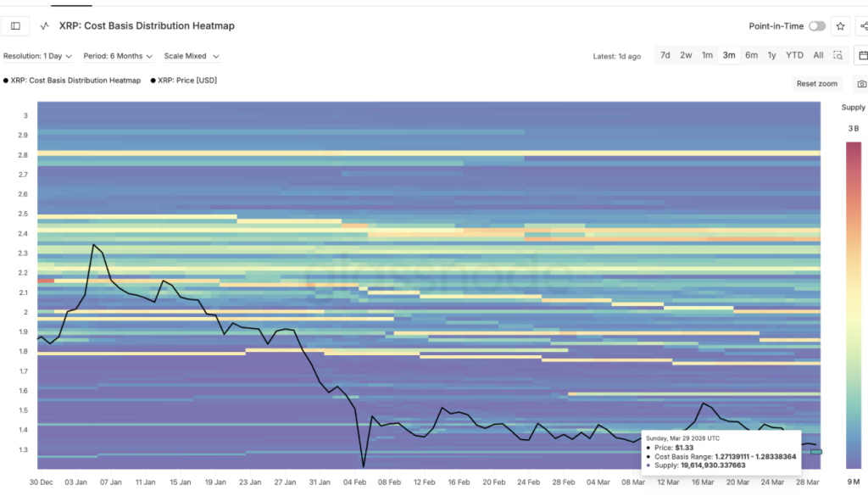Open the sidebar panel toggle icon
The height and width of the screenshot is (496, 868).
pos(14,25)
